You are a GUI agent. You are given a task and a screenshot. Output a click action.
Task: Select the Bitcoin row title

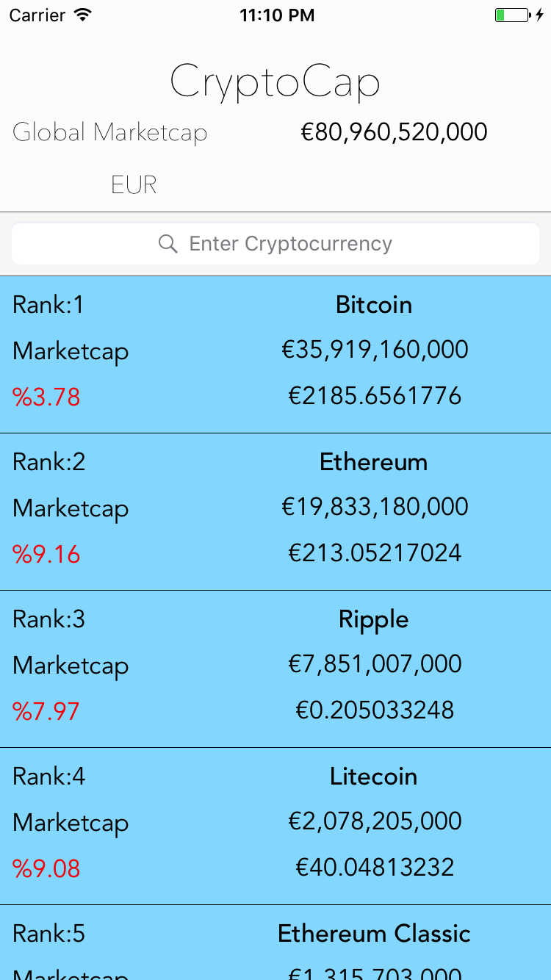374,305
